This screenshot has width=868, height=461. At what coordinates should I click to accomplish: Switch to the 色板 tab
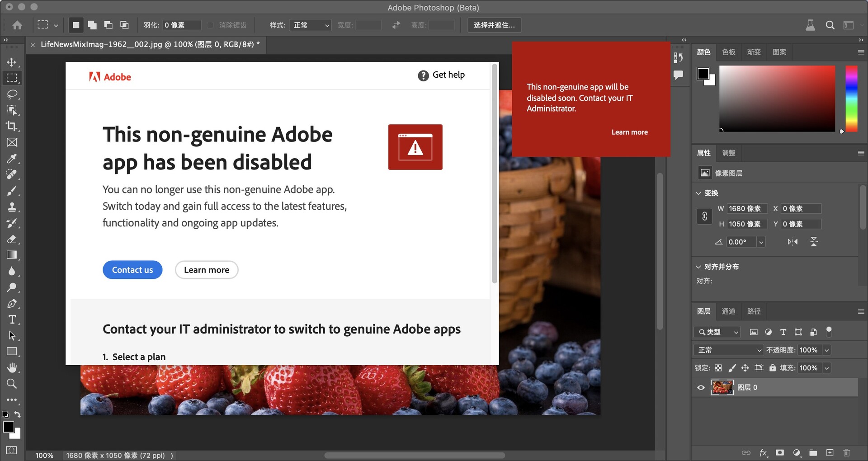(729, 52)
